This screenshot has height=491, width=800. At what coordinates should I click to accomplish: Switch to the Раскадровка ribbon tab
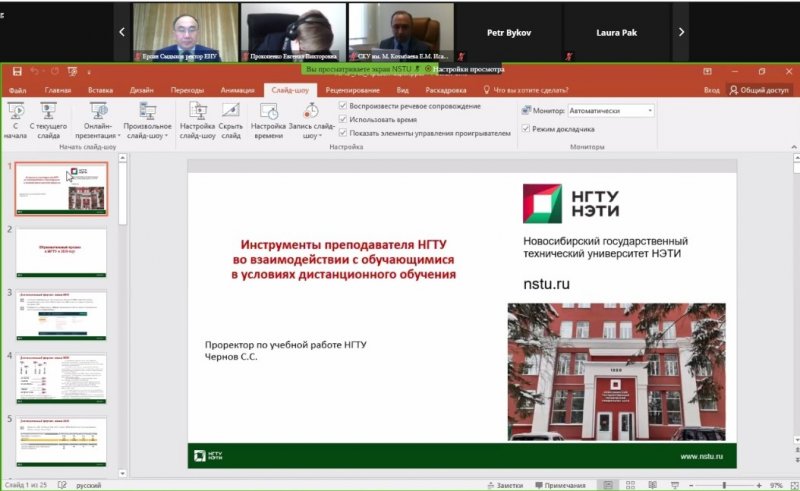click(x=445, y=90)
